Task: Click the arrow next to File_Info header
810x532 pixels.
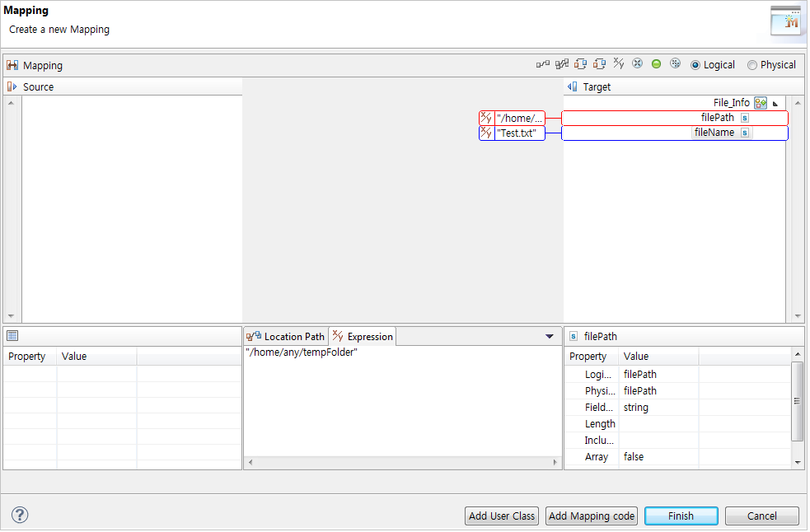Action: pyautogui.click(x=775, y=103)
